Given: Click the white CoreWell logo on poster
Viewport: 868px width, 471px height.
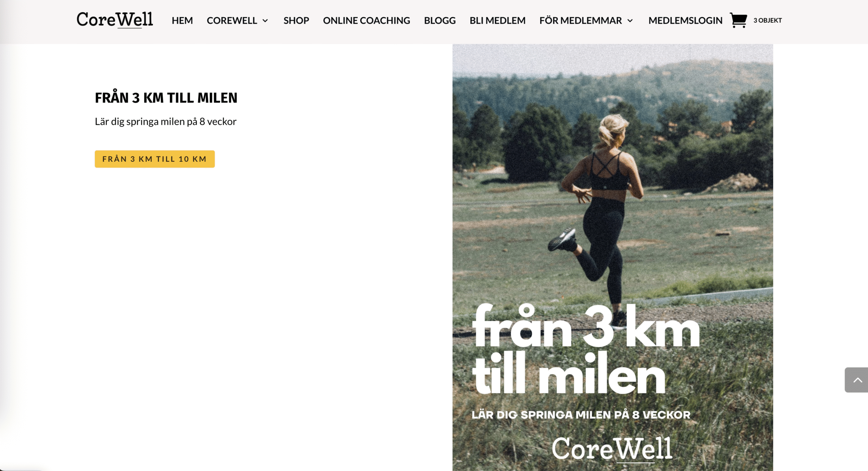Looking at the screenshot, I should (612, 449).
